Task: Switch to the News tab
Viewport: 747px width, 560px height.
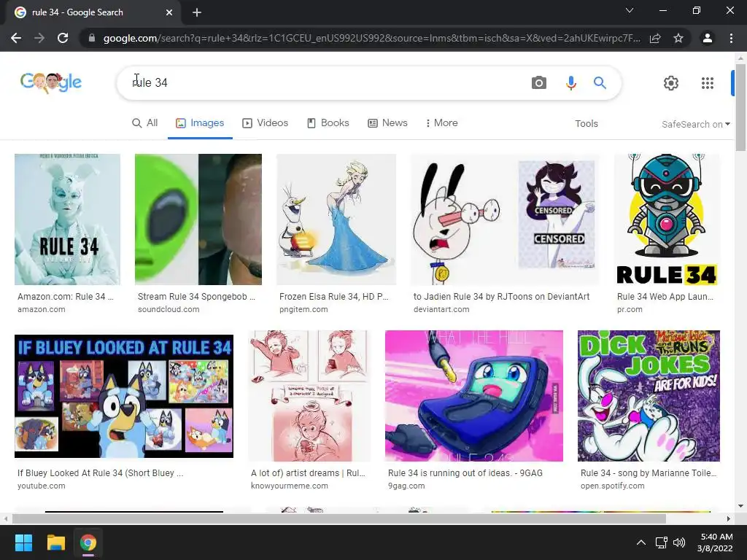Action: tap(388, 122)
